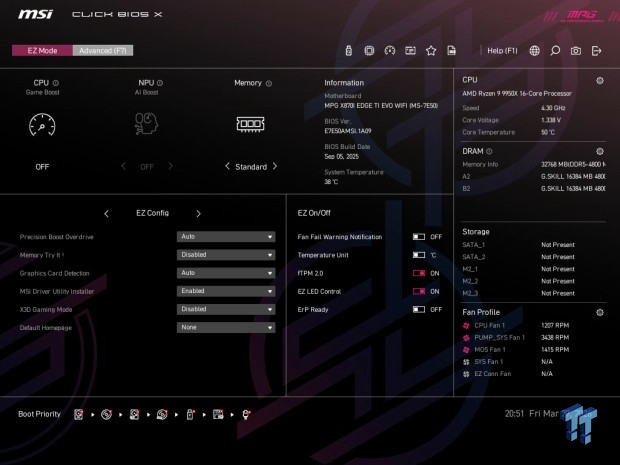Click left arrow next to Memory Standard
620x465 pixels.
227,166
